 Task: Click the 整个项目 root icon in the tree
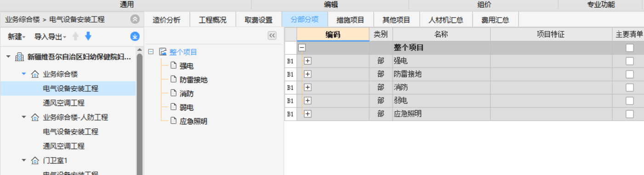162,52
